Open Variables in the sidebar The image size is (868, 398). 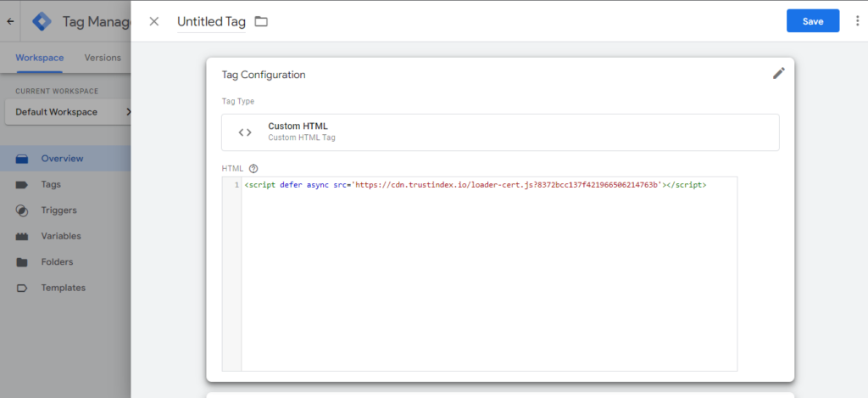[x=60, y=236]
